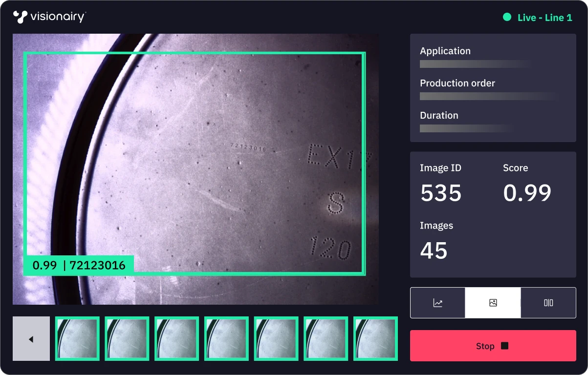
Task: Open the fifth thumbnail image
Action: pyautogui.click(x=276, y=339)
